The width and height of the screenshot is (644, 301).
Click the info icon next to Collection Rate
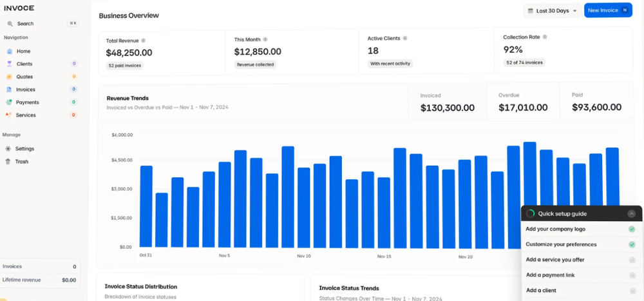545,37
